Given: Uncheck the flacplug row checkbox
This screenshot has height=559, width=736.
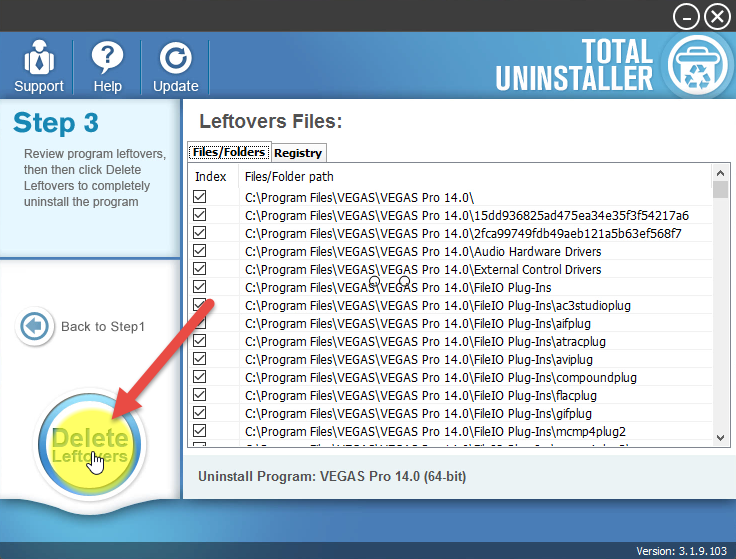Looking at the screenshot, I should click(199, 395).
